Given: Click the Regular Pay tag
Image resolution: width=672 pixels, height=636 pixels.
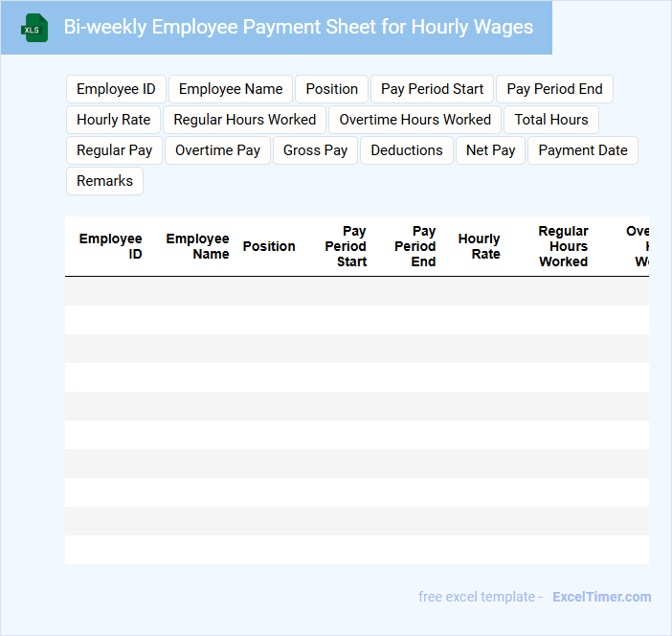Looking at the screenshot, I should coord(115,150).
